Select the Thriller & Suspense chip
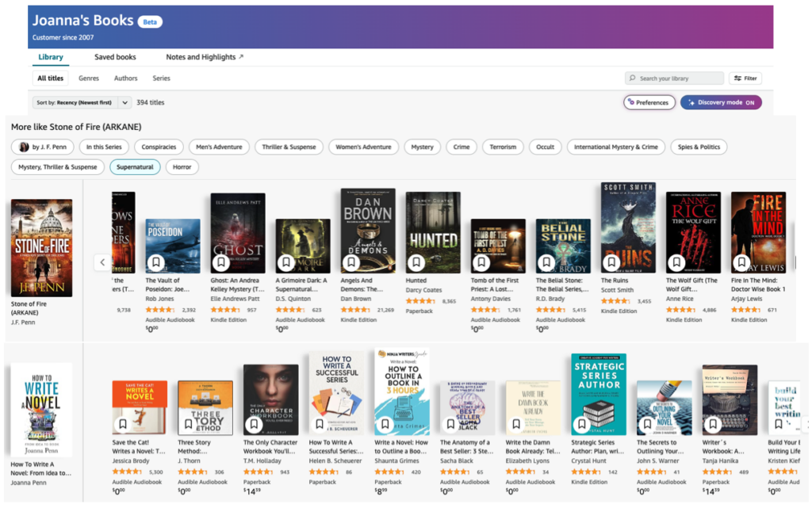This screenshot has height=512, width=812. click(x=289, y=147)
